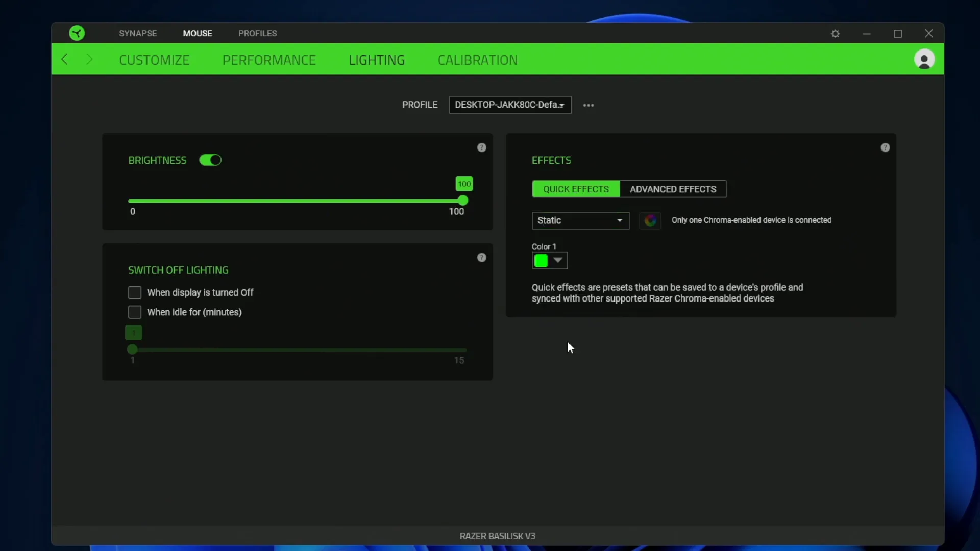The width and height of the screenshot is (980, 551).
Task: Click the green Color 1 swatch
Action: point(541,261)
